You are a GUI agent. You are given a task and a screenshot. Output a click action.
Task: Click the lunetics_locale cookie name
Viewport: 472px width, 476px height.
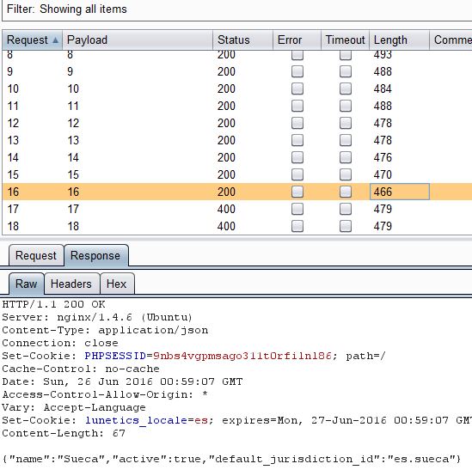pos(136,420)
